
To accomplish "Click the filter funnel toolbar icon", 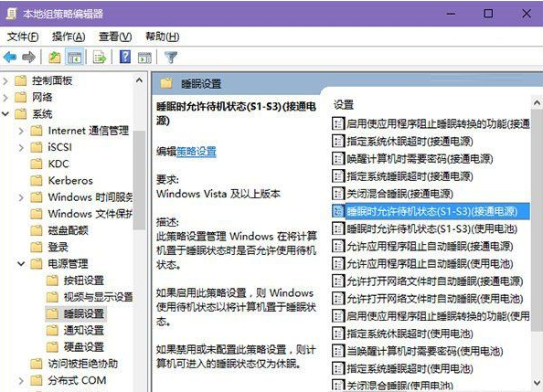I will click(x=171, y=58).
